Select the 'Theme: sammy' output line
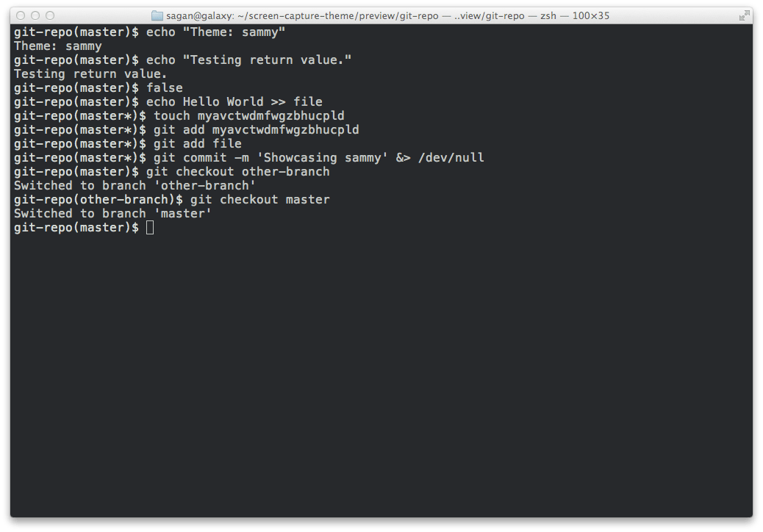 pyautogui.click(x=59, y=46)
